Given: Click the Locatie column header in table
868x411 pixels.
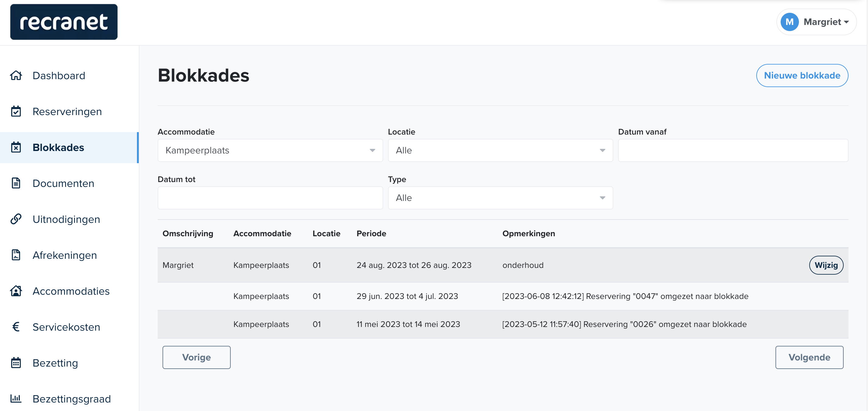Looking at the screenshot, I should [326, 233].
